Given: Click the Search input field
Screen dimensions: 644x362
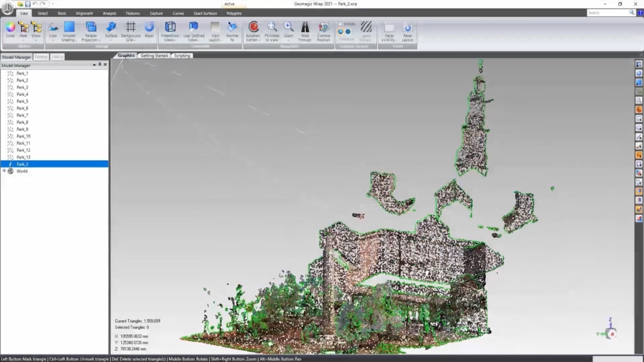Looking at the screenshot, I should [607, 13].
